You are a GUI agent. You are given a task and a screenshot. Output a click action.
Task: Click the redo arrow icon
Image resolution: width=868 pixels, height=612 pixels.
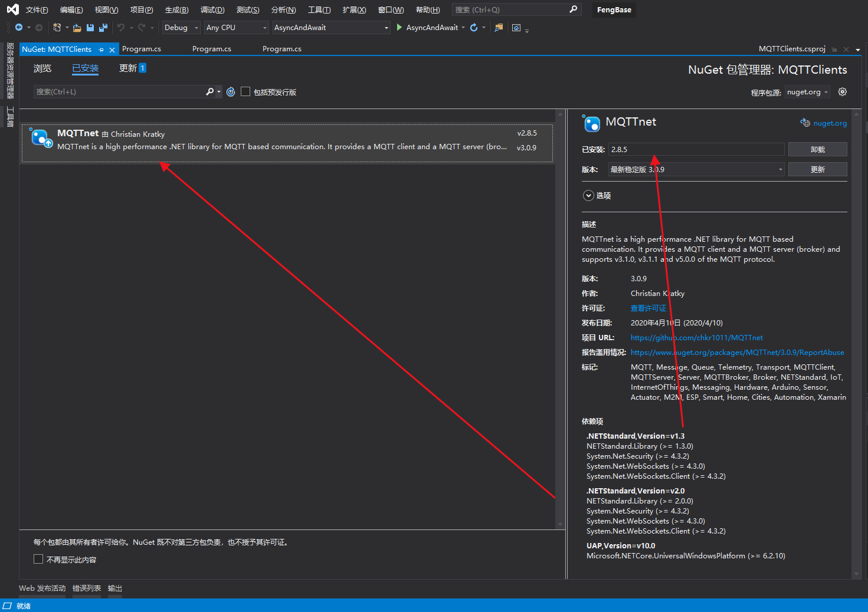(x=142, y=28)
